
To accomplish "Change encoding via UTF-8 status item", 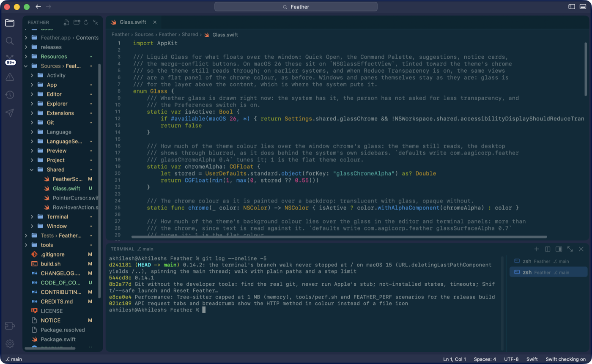I will [x=511, y=359].
